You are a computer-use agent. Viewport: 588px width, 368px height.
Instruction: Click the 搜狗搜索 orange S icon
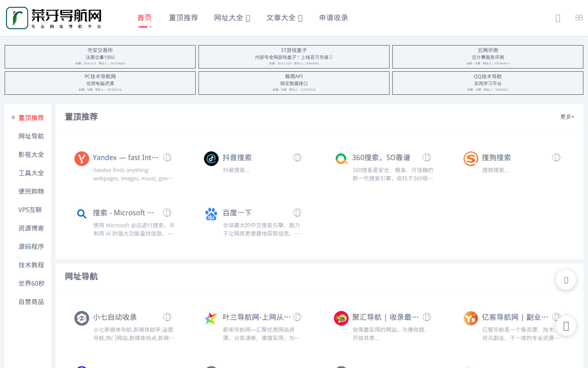pos(470,158)
